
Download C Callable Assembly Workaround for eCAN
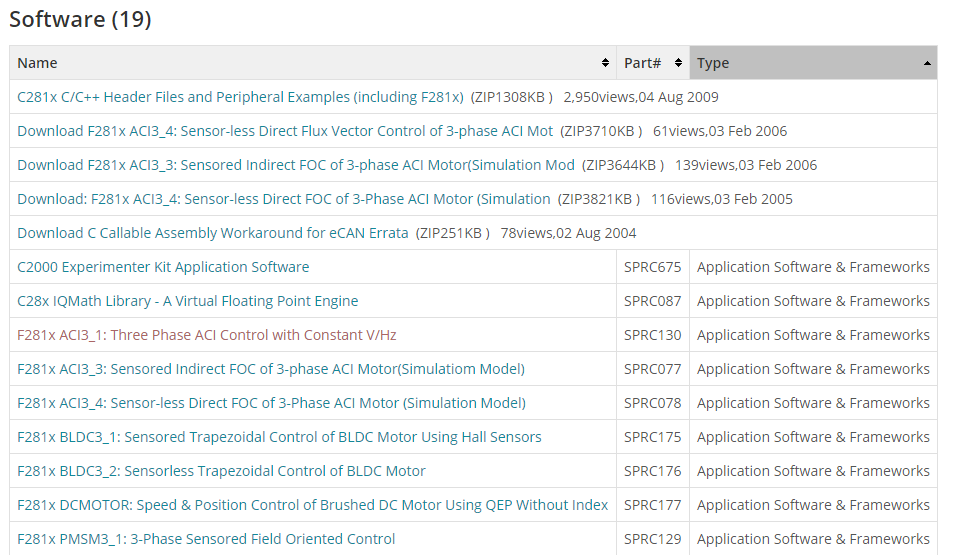[213, 233]
